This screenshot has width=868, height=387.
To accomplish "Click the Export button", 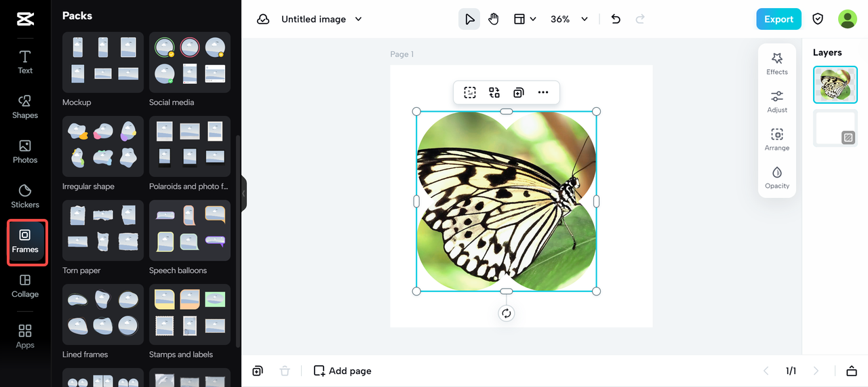I will (778, 19).
